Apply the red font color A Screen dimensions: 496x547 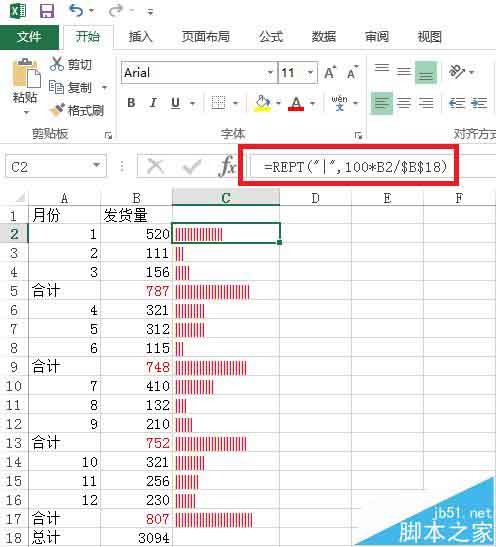coord(296,103)
